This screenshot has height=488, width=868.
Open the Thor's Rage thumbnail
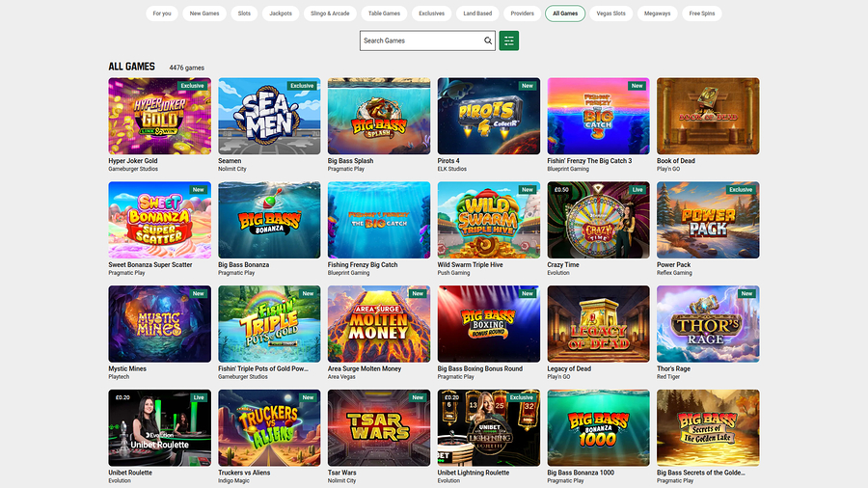click(708, 324)
